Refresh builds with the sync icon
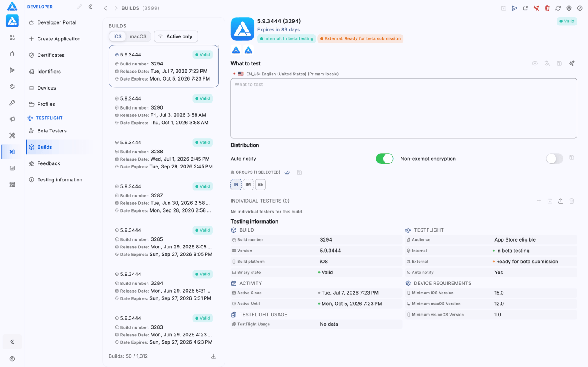 [x=558, y=8]
